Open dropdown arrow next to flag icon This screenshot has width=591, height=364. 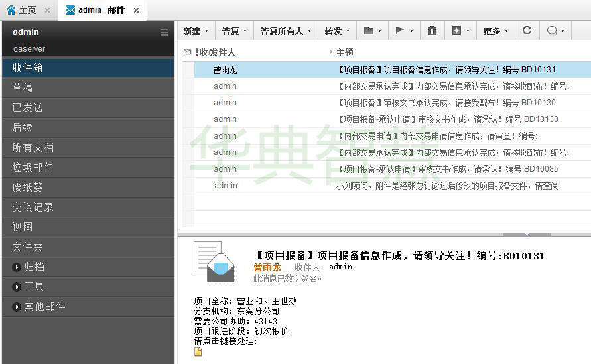[411, 31]
